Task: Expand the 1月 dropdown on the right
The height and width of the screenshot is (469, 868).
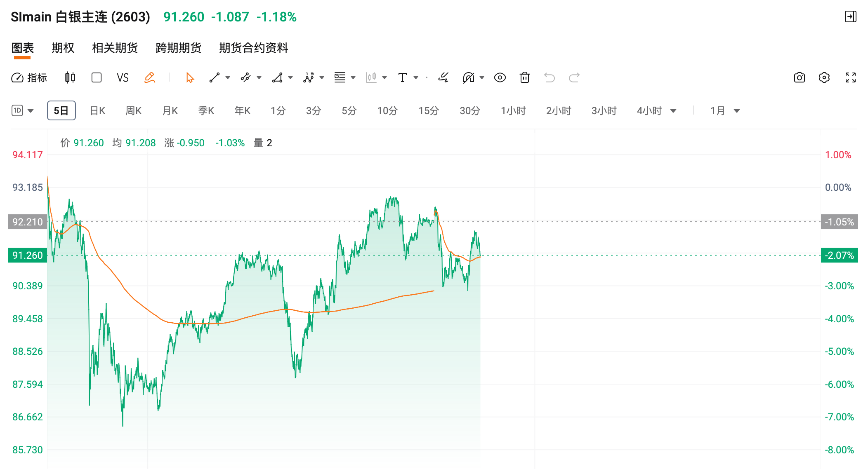Action: [737, 110]
